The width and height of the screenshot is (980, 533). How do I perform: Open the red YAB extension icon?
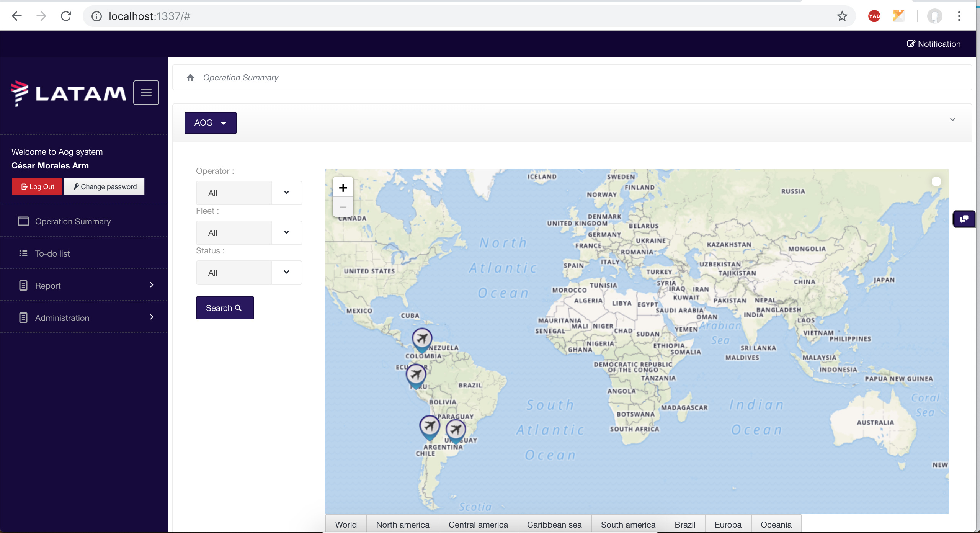[x=874, y=16]
